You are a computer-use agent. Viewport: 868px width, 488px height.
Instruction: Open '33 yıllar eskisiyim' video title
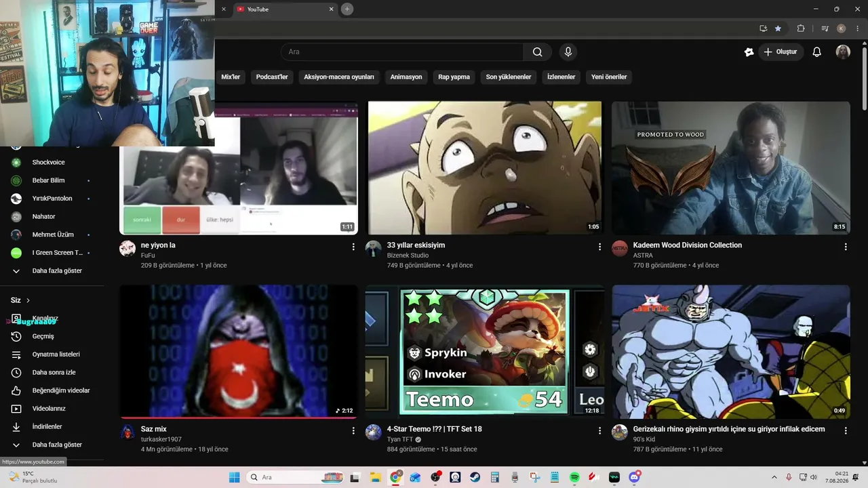tap(416, 245)
